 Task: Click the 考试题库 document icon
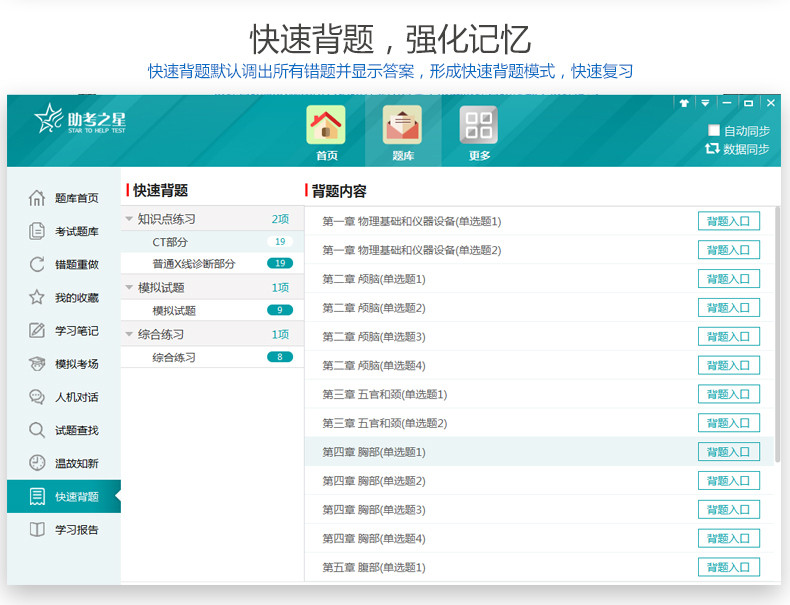[37, 231]
